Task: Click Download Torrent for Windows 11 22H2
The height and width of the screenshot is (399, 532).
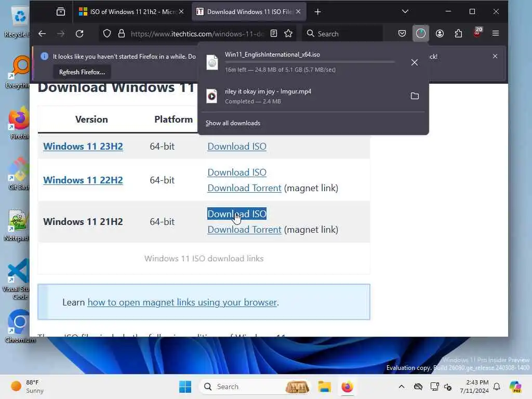Action: click(x=244, y=188)
